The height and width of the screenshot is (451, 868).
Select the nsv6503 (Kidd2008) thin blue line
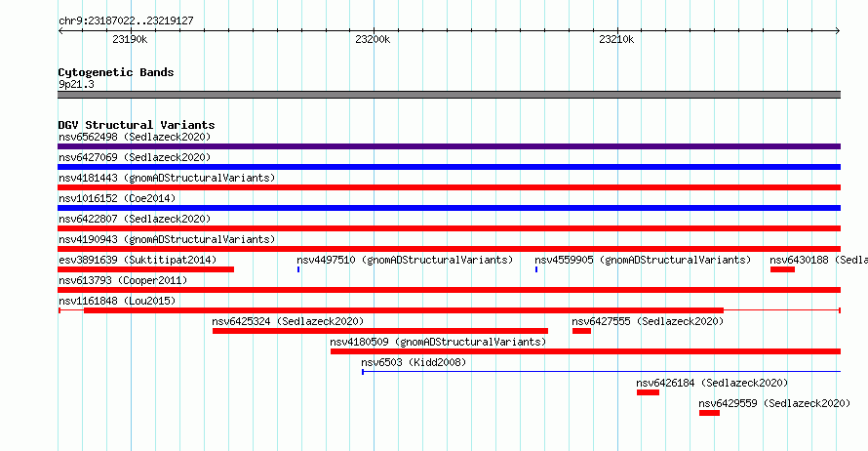pos(601,371)
